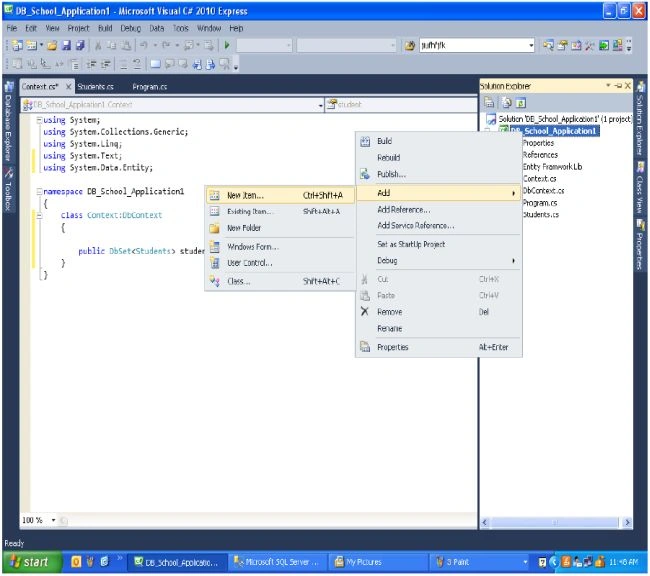
Task: Click the Copy toolbar icon
Action: [x=112, y=45]
